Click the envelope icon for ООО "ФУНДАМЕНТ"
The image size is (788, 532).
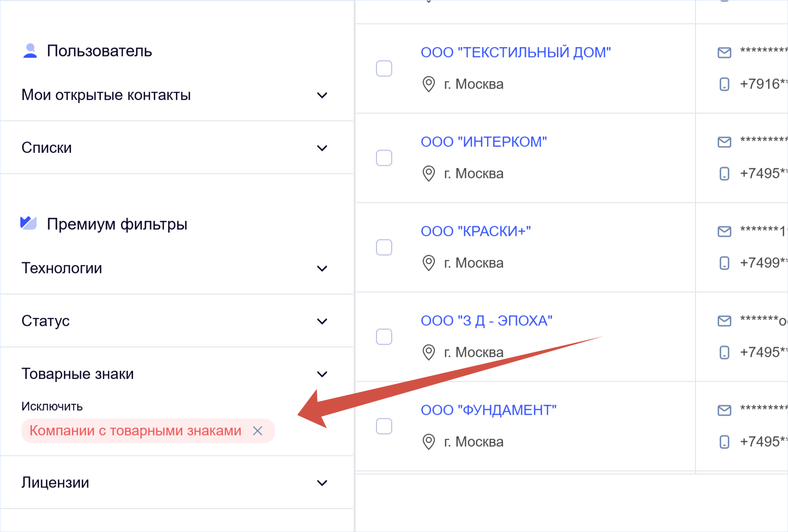click(x=723, y=410)
